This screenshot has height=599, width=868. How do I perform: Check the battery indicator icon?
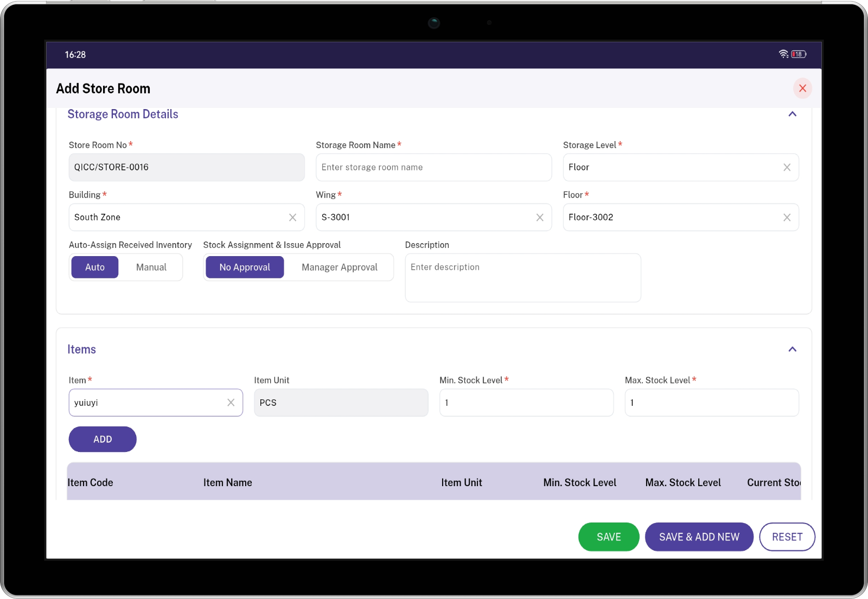(799, 54)
